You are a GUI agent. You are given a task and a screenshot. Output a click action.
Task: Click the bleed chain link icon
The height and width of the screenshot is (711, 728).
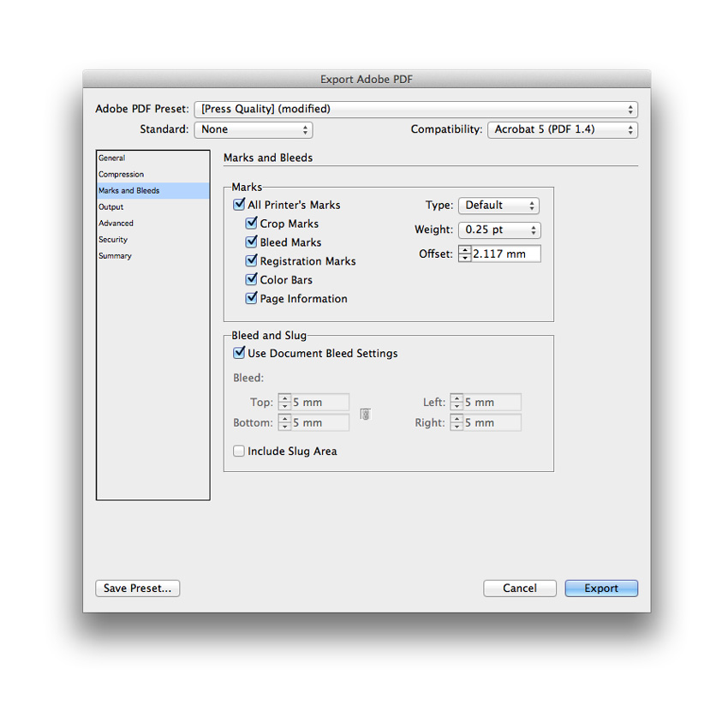coord(365,414)
